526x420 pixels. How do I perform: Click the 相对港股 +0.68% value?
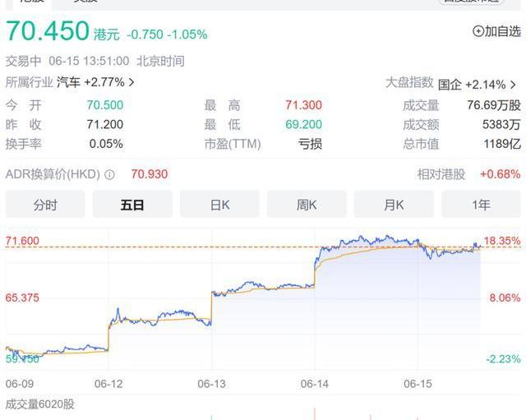coord(500,174)
